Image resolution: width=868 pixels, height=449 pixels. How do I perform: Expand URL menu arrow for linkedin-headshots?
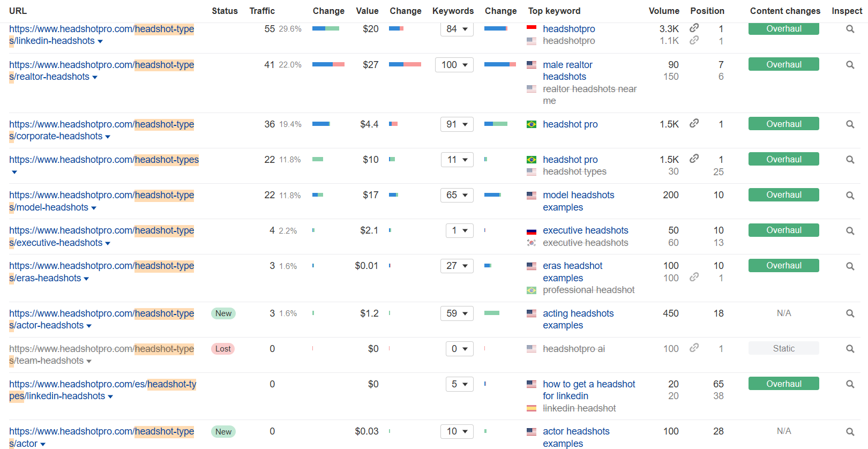(x=100, y=41)
